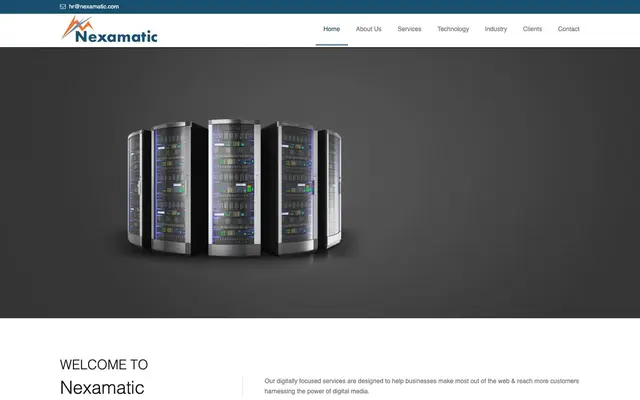Open the About Us page

369,29
